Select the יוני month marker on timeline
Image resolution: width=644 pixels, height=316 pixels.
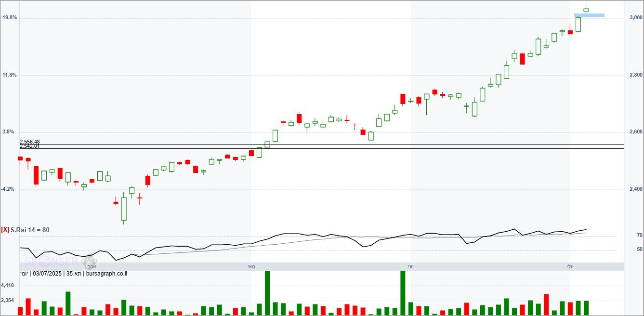[410, 266]
